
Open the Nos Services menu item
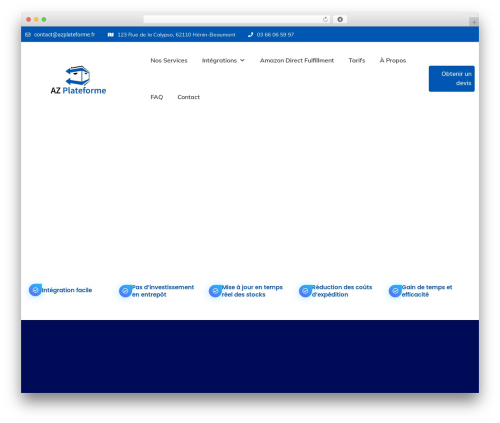click(169, 60)
